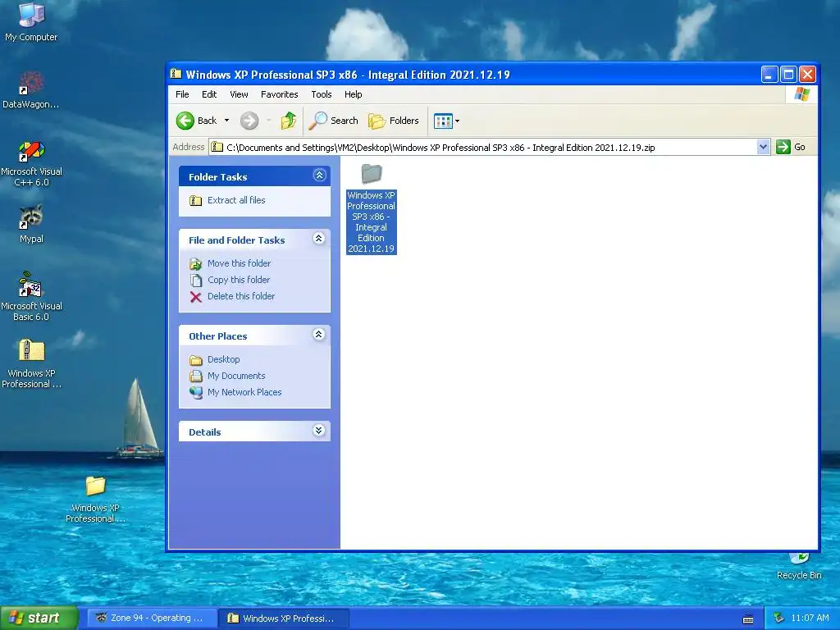Select Windows XP Professional zip file on desktop
Screen dimensions: 840x630
(32, 364)
